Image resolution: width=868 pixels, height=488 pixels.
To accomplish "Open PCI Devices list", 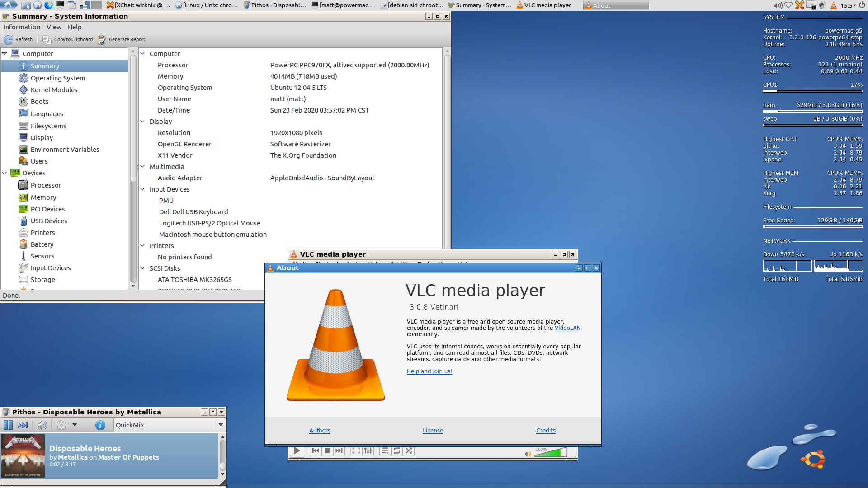I will [x=47, y=209].
